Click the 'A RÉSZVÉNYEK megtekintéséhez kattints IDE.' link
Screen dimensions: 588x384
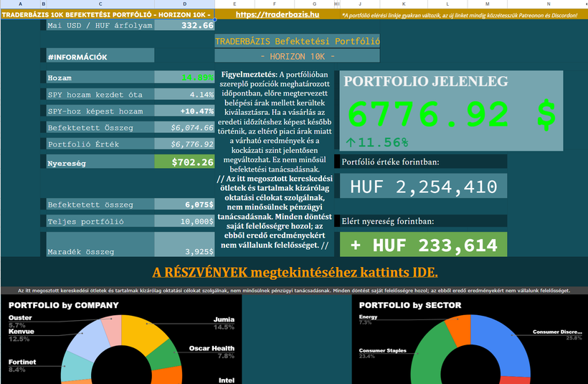[x=295, y=272]
